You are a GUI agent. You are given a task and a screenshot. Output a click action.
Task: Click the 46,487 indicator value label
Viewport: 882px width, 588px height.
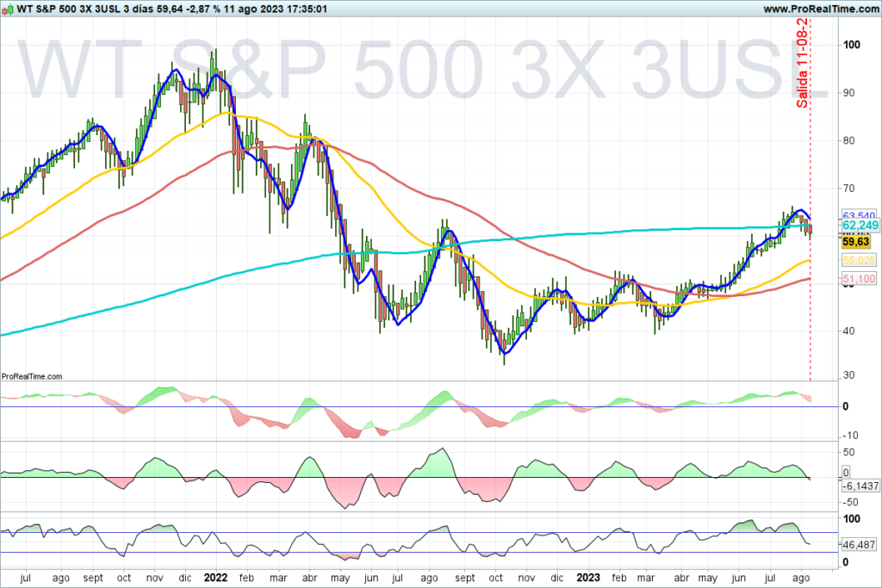pyautogui.click(x=859, y=545)
